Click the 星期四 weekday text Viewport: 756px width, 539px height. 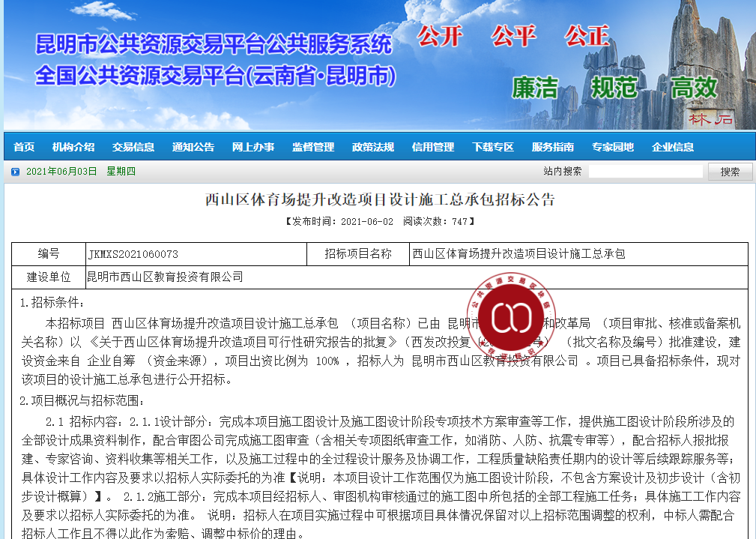121,172
